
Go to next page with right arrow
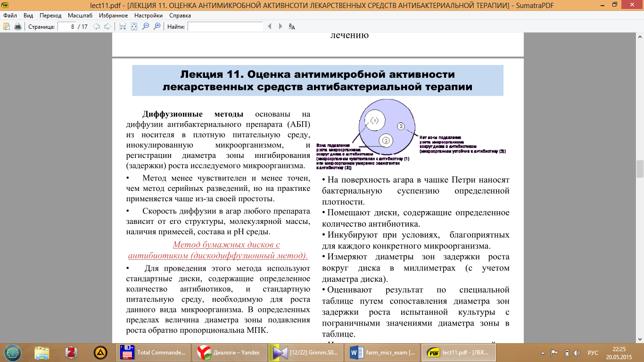point(107,26)
